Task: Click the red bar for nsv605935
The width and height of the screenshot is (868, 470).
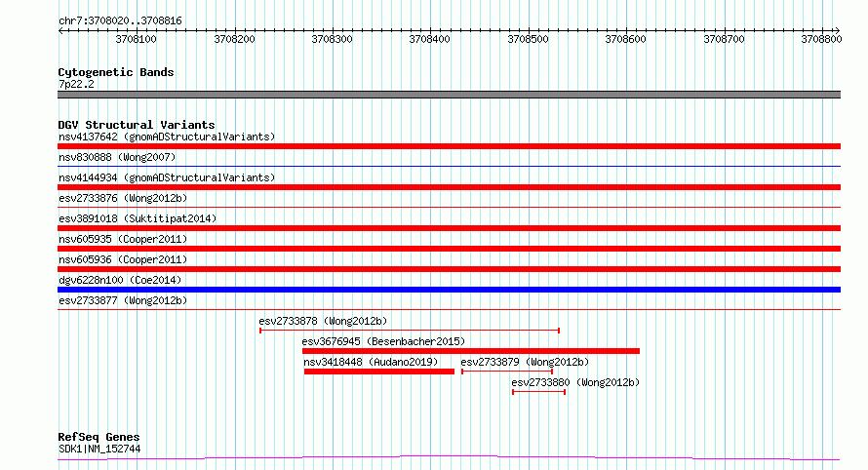Action: (449, 249)
